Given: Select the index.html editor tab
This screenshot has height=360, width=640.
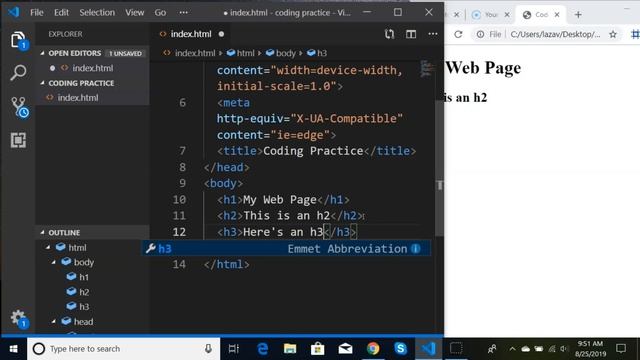Looking at the screenshot, I should point(190,34).
